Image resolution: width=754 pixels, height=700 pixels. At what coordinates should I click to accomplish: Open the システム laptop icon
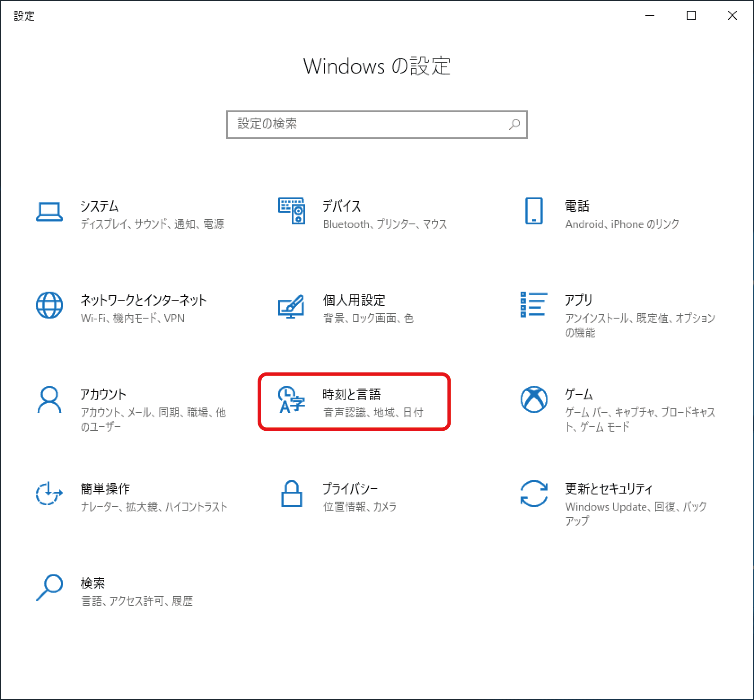[49, 211]
